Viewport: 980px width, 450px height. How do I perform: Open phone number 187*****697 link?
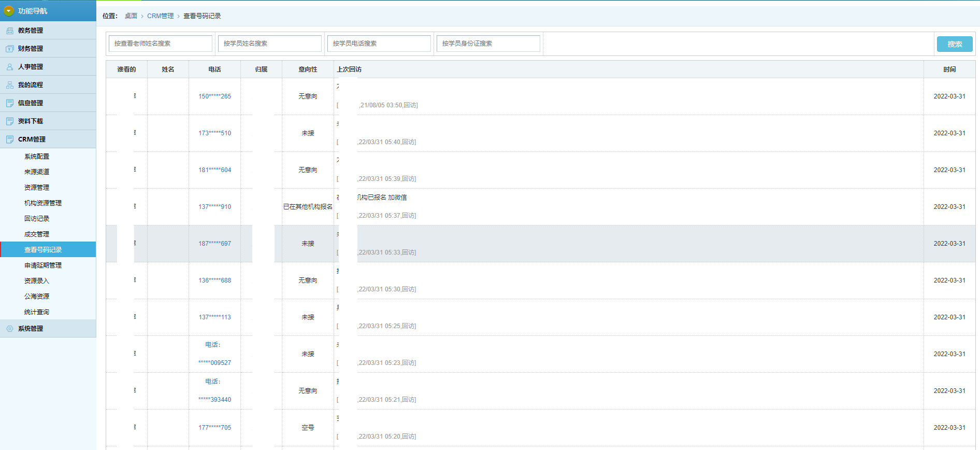(x=215, y=244)
